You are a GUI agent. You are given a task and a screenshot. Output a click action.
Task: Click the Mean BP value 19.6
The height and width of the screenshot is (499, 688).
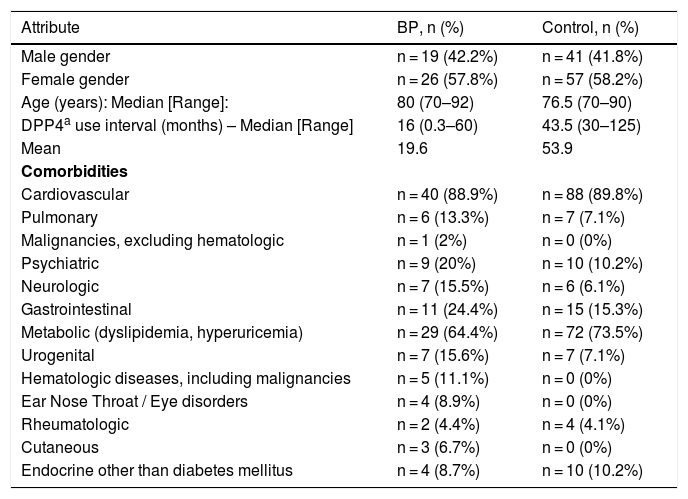(412, 148)
